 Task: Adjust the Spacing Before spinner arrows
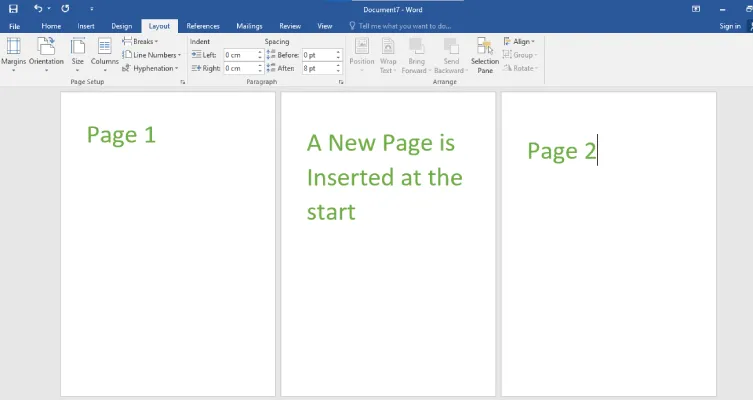pos(338,55)
